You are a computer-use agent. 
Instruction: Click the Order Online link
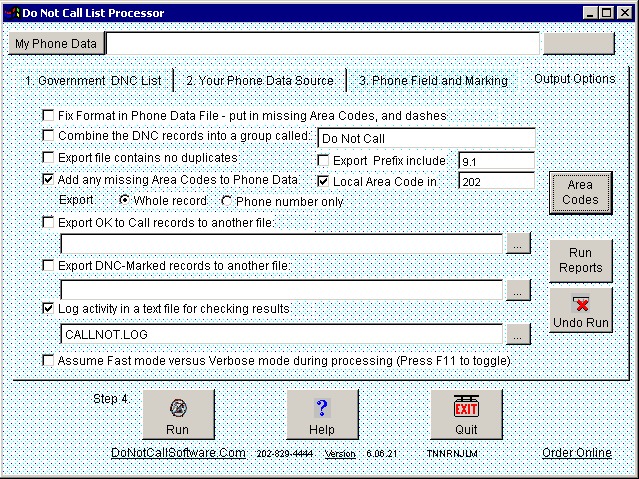point(577,453)
